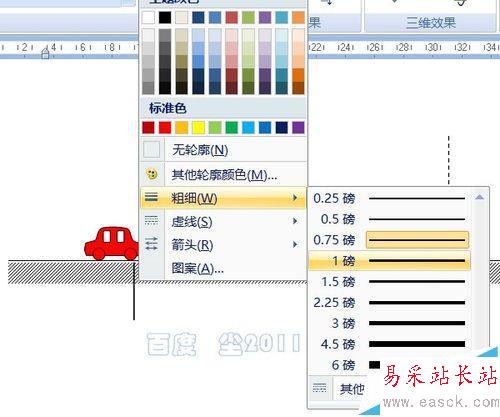Screen dimensions: 500x417
Task: Pick orange theme color swatch in top row
Action: point(298,17)
